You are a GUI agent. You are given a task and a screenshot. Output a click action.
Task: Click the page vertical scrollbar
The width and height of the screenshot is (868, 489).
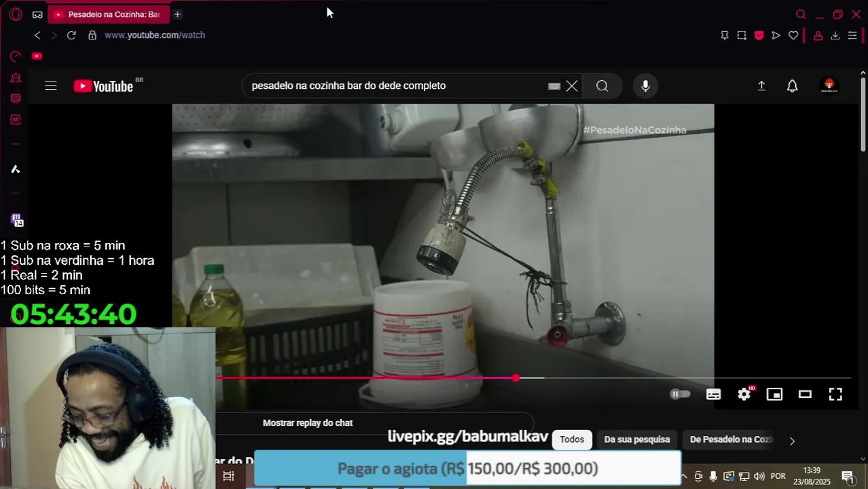click(863, 115)
